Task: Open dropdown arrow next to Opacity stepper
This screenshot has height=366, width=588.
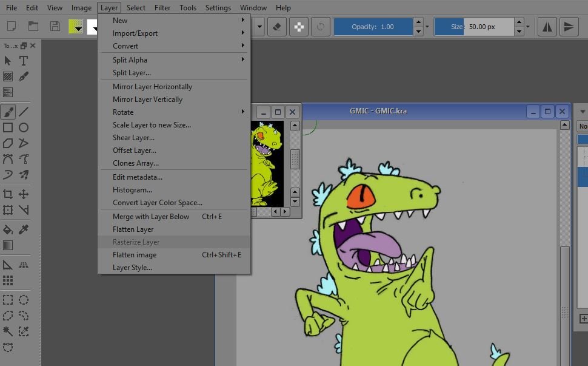Action: (427, 27)
